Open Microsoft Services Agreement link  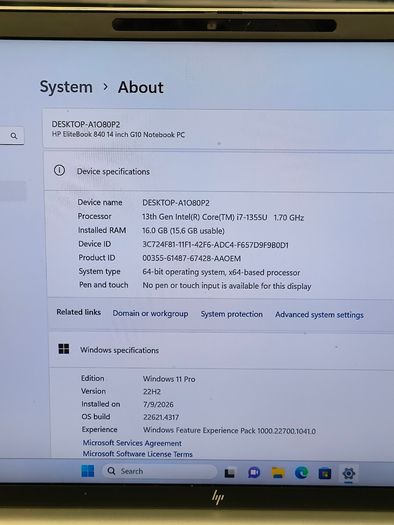point(132,443)
